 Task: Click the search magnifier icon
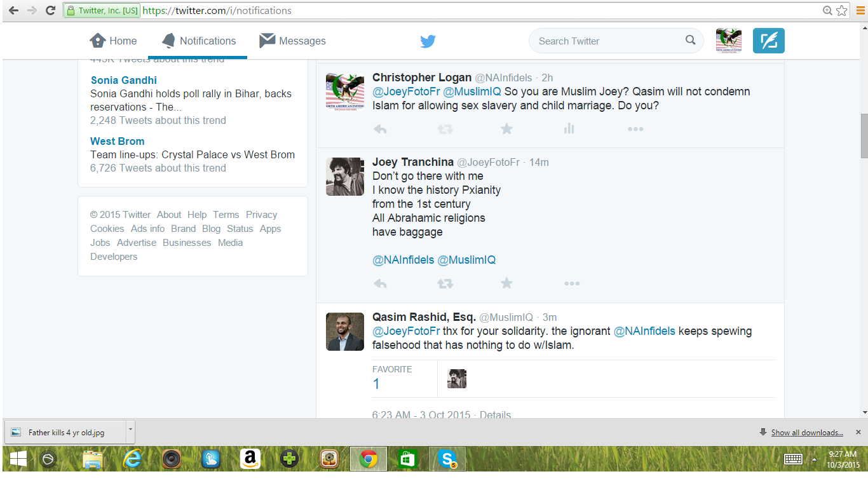691,40
